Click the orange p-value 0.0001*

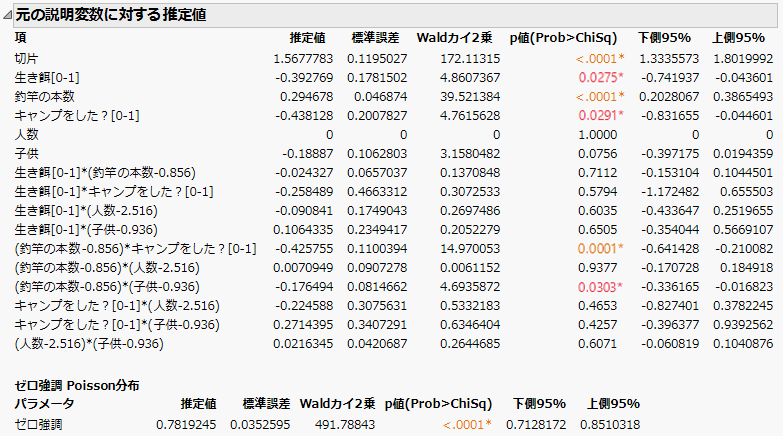click(601, 248)
